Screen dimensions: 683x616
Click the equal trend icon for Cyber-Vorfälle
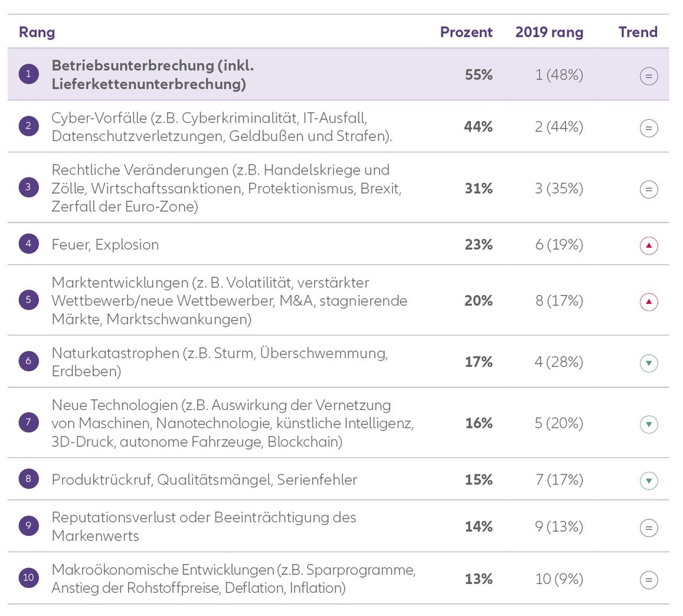point(649,127)
